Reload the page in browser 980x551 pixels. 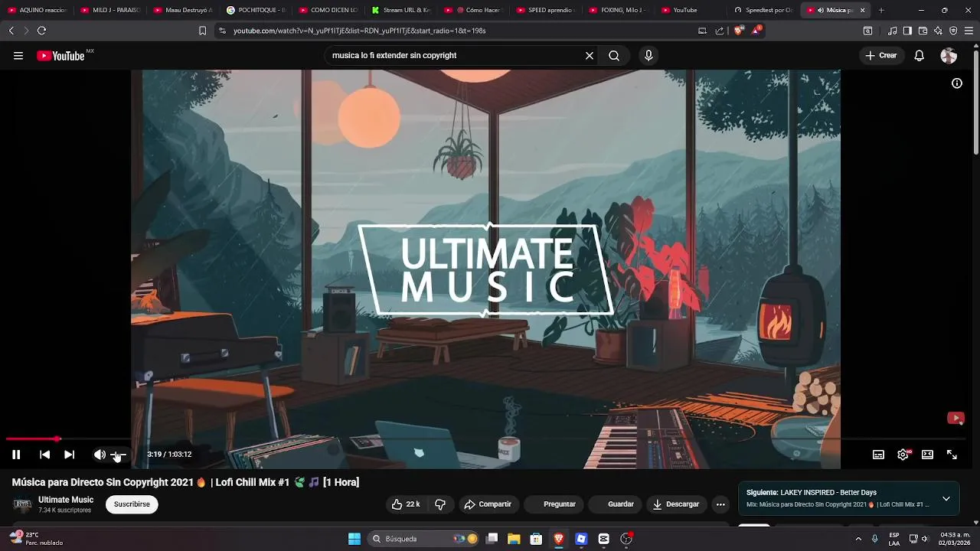[x=41, y=31]
